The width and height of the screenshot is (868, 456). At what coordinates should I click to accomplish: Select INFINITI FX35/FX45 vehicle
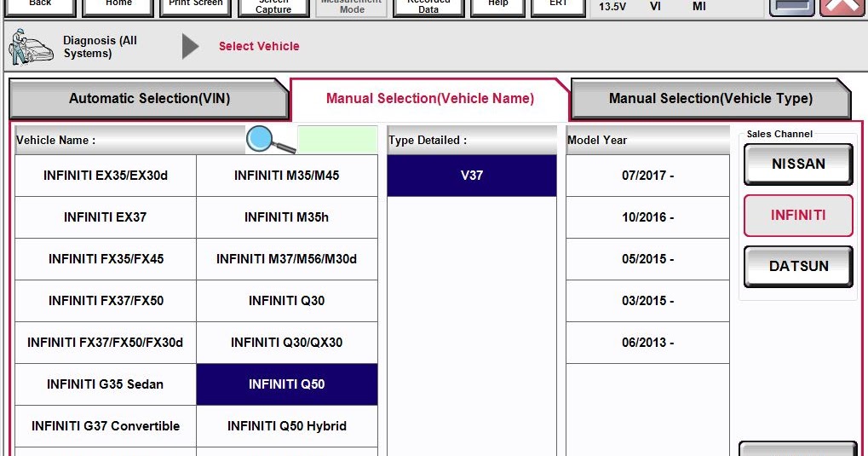[x=105, y=259]
